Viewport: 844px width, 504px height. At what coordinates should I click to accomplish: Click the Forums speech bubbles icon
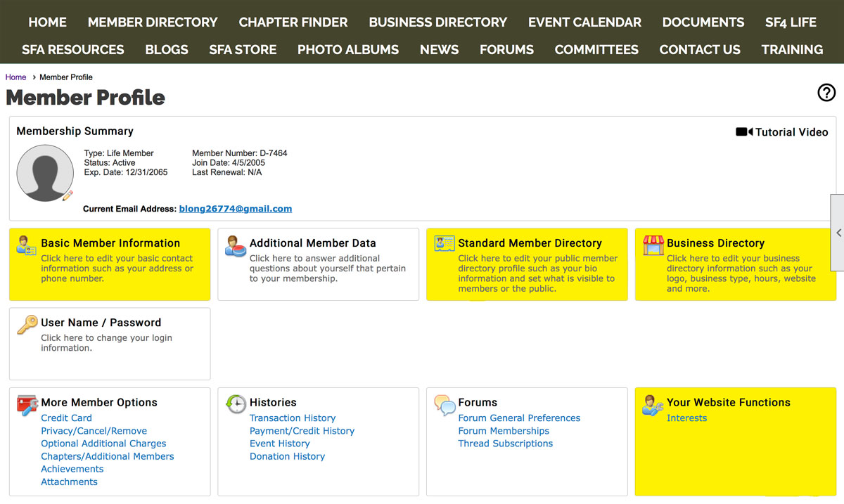pyautogui.click(x=445, y=405)
